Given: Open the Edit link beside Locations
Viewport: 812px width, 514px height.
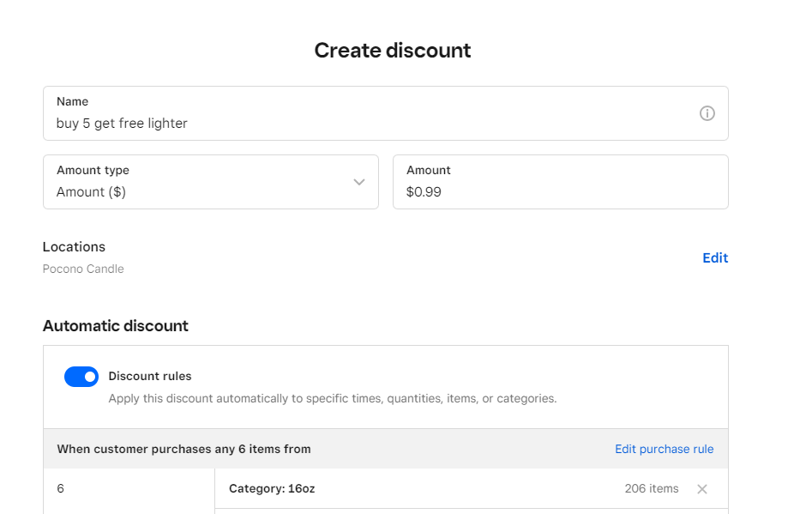Looking at the screenshot, I should click(715, 257).
